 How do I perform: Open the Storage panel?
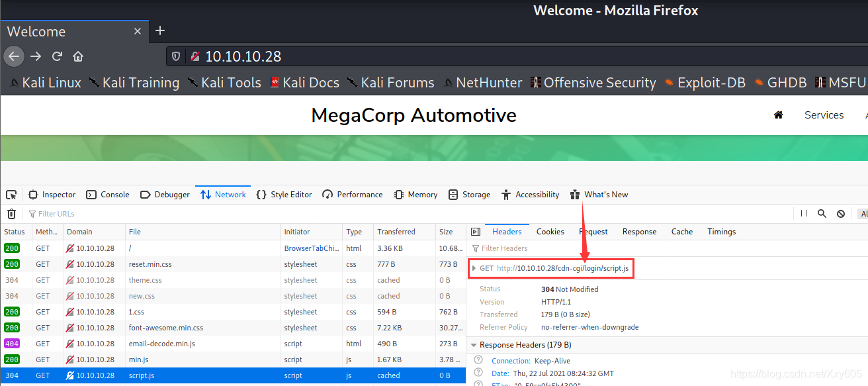469,195
